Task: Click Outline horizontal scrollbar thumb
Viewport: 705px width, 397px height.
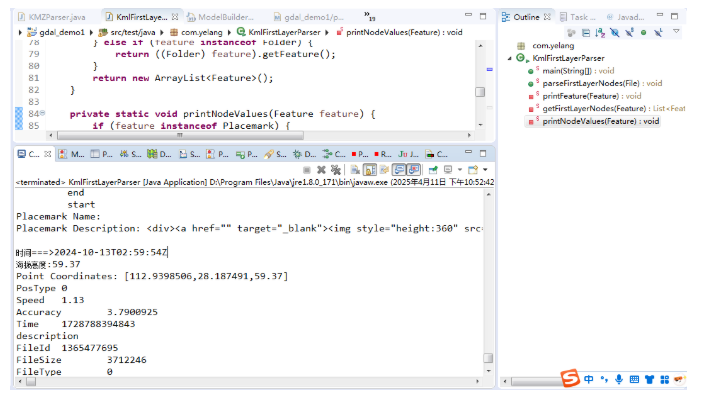Action: click(537, 382)
